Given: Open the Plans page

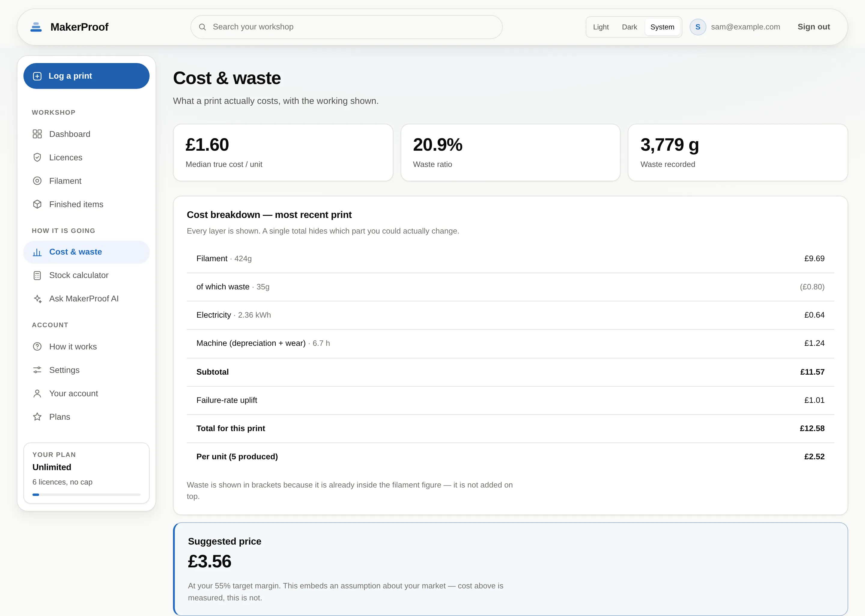Looking at the screenshot, I should click(x=86, y=417).
